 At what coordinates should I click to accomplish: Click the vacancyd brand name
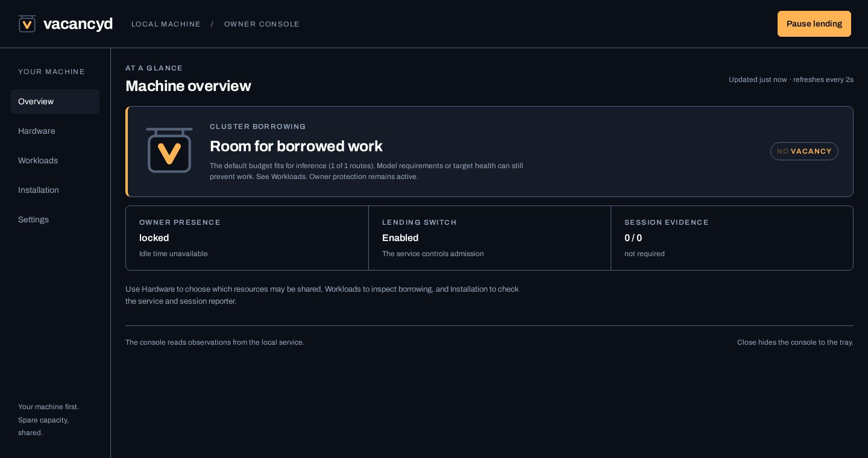coord(78,24)
